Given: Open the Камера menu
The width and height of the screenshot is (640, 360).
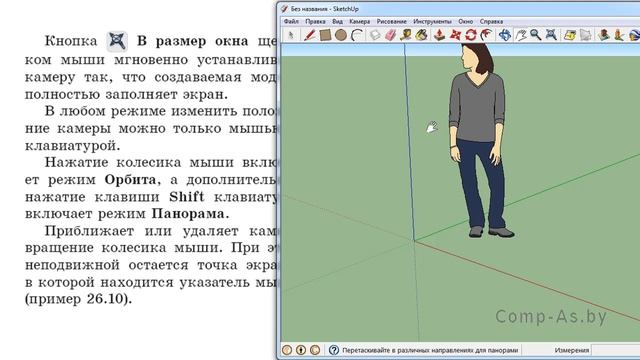Looking at the screenshot, I should (x=360, y=21).
